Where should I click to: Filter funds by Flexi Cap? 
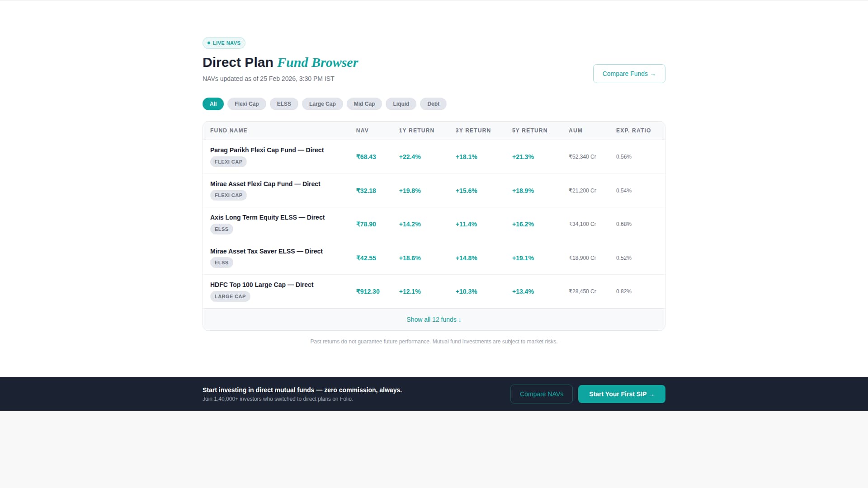click(246, 104)
